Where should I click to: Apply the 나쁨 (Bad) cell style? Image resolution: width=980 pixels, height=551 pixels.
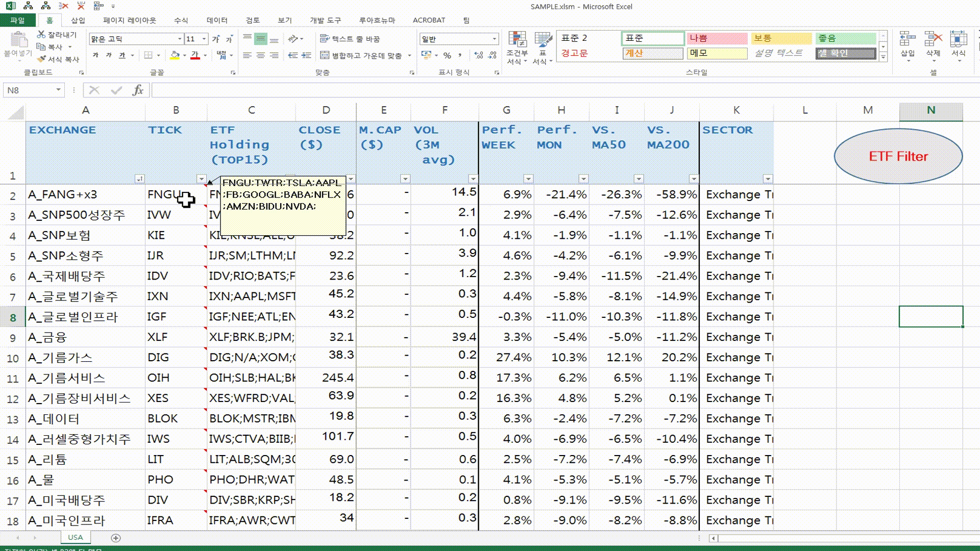click(717, 38)
